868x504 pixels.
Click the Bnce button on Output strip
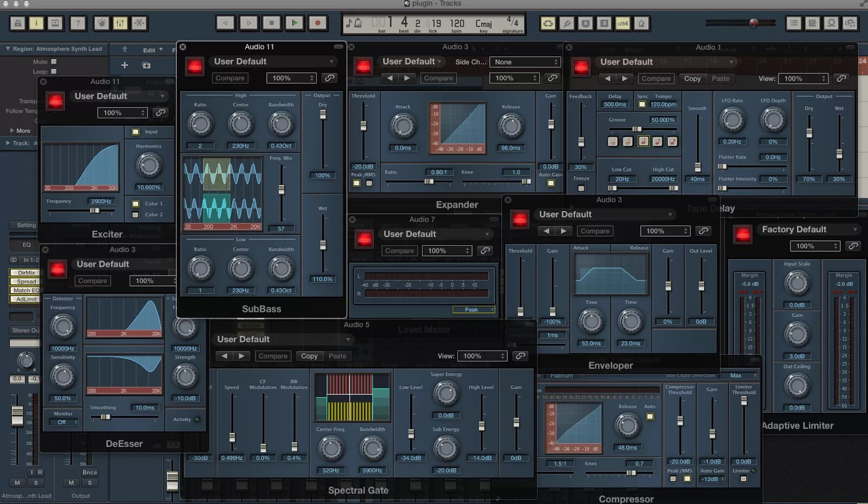90,473
